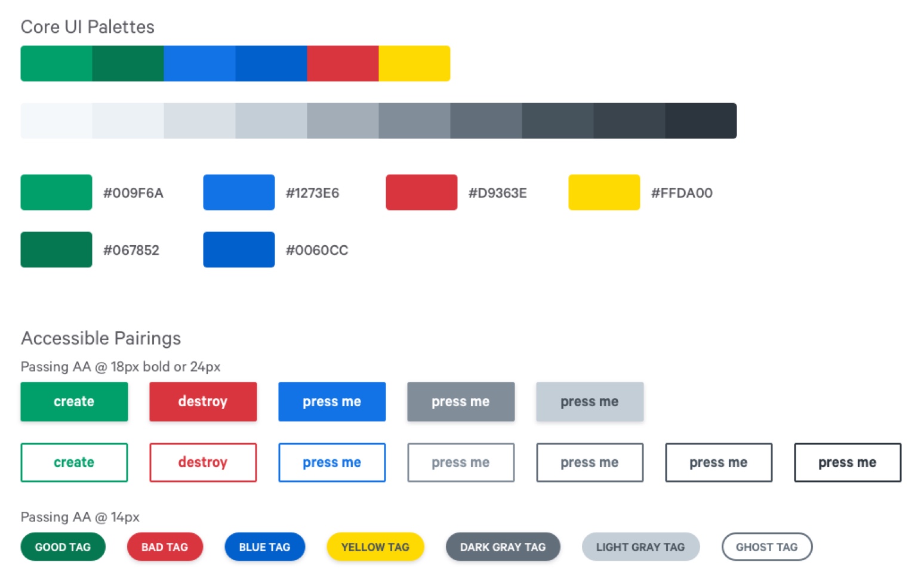
Task: Click the GOOD TAG green pill
Action: coord(63,547)
